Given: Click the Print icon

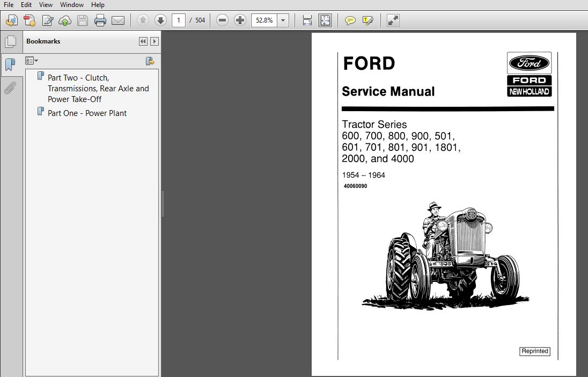Looking at the screenshot, I should point(100,20).
